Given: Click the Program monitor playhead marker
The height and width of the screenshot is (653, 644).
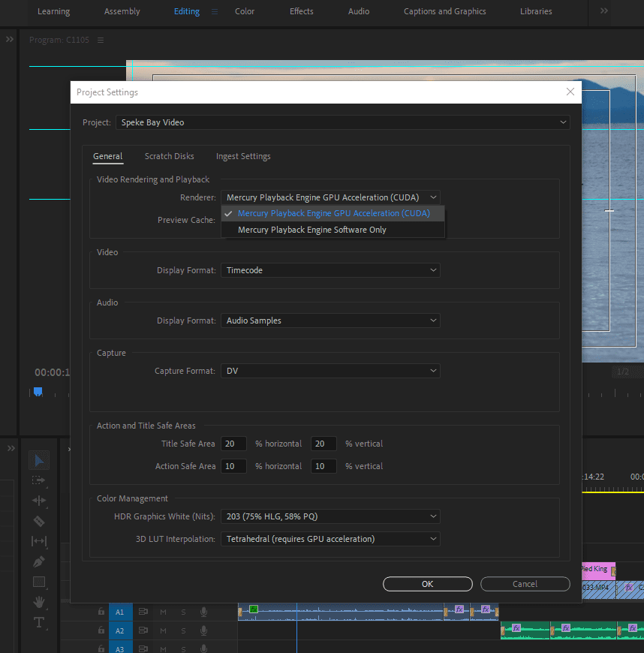Looking at the screenshot, I should (x=38, y=392).
